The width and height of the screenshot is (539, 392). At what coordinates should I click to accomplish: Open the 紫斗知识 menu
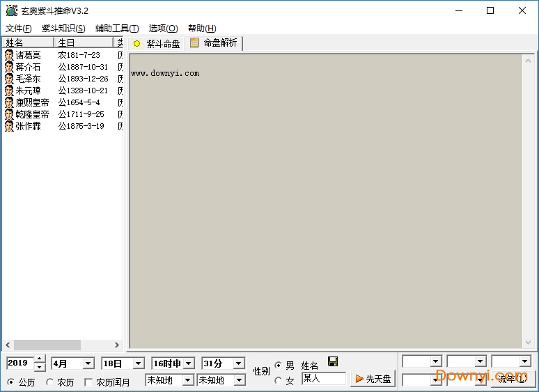coord(63,29)
